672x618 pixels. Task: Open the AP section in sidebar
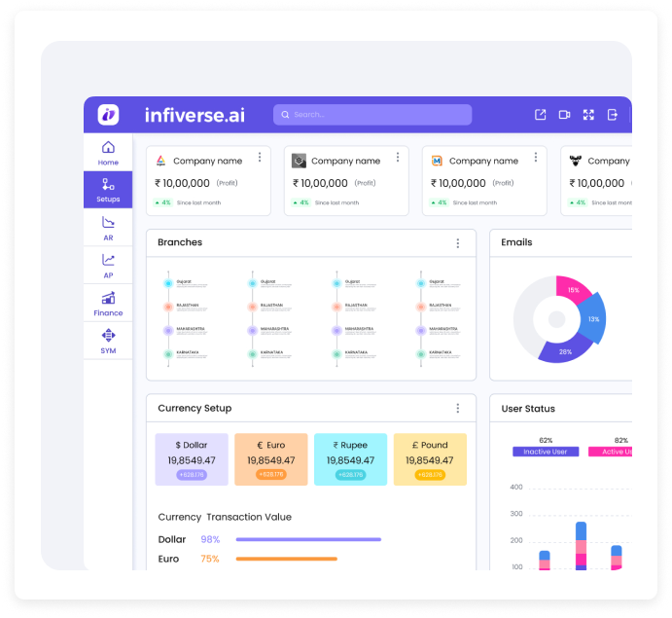[x=108, y=266]
